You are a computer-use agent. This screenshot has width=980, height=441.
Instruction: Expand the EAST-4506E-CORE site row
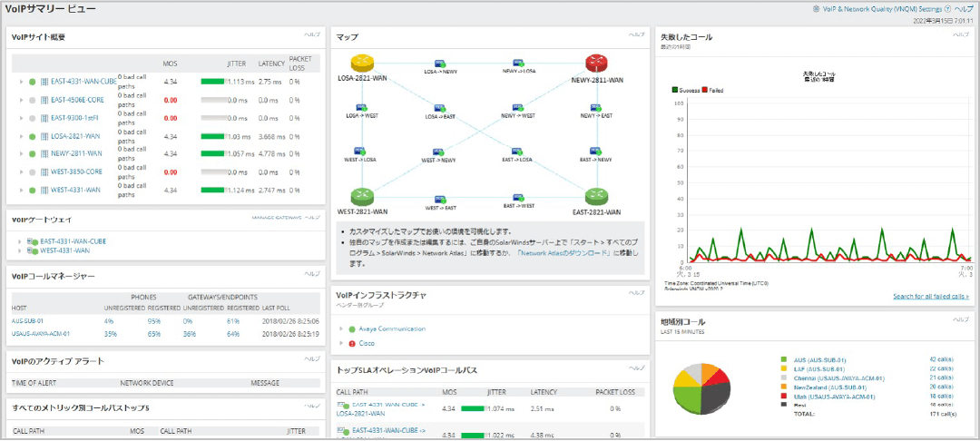point(21,100)
